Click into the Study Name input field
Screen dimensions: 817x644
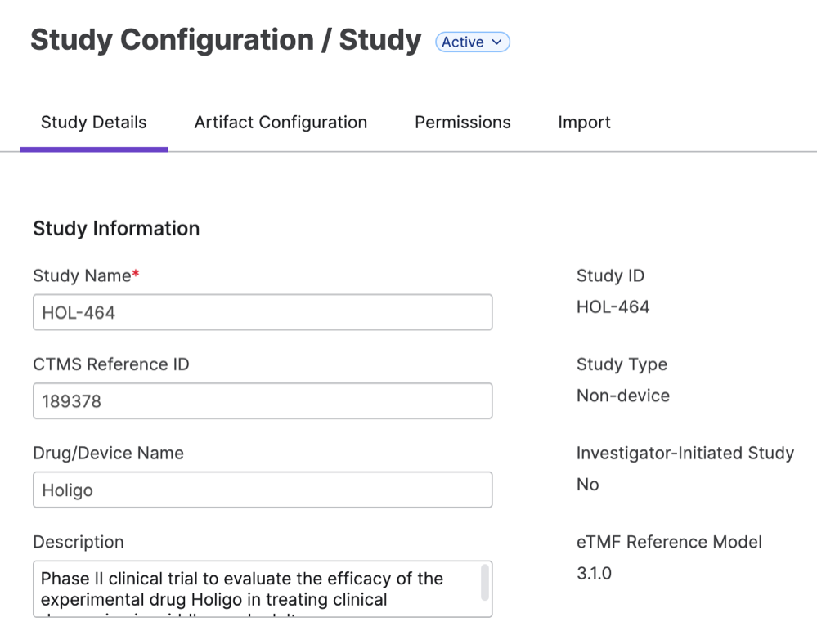coord(263,312)
